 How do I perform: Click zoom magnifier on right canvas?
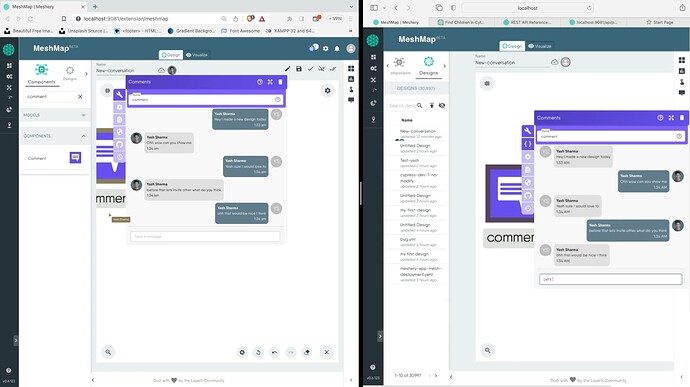488,350
